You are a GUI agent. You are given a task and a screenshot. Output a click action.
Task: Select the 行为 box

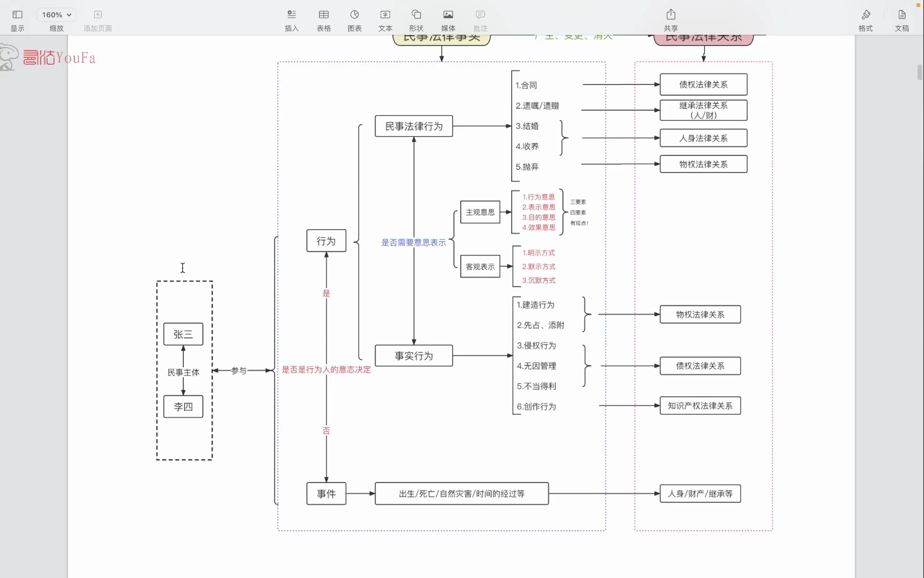pos(326,241)
